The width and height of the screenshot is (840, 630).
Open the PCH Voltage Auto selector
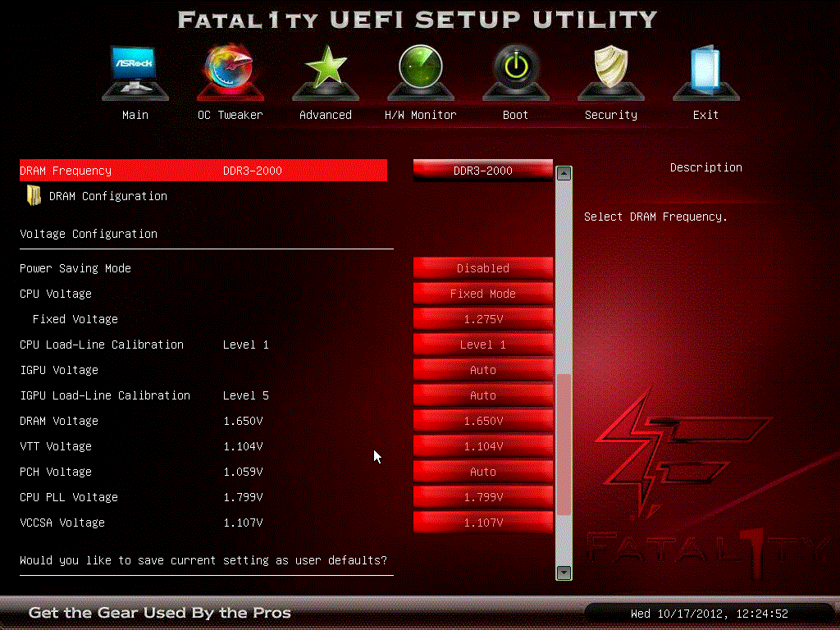(x=483, y=472)
